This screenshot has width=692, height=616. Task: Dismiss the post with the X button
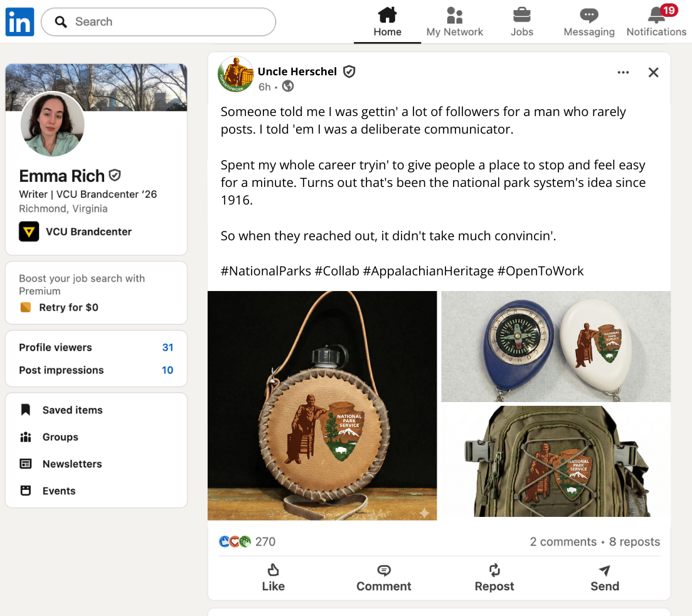click(653, 72)
